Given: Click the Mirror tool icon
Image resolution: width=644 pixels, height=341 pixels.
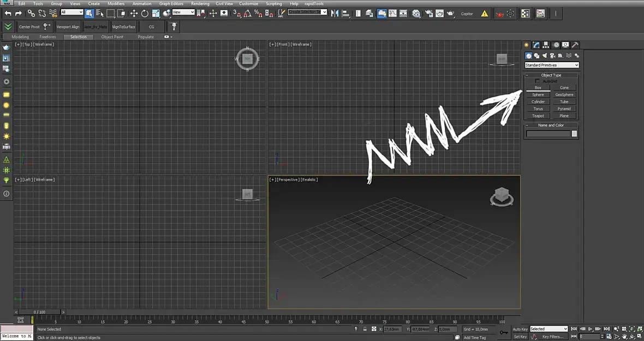Looking at the screenshot, I should 335,13.
